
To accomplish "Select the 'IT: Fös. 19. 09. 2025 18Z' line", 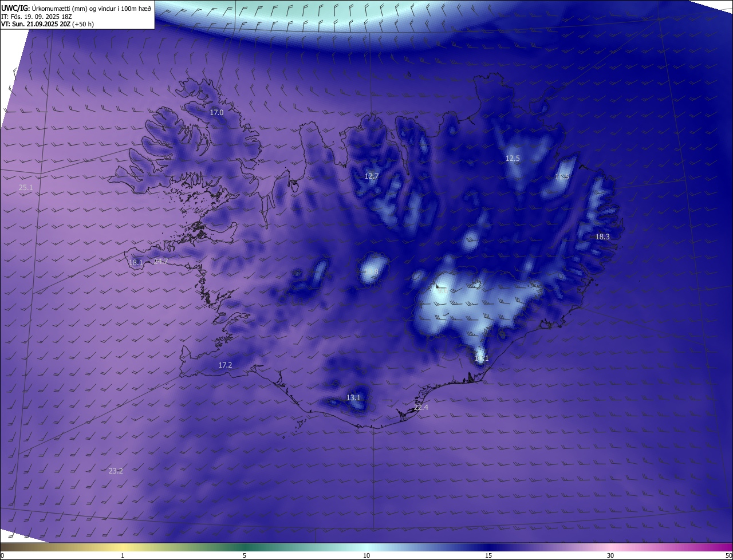I will coord(37,17).
